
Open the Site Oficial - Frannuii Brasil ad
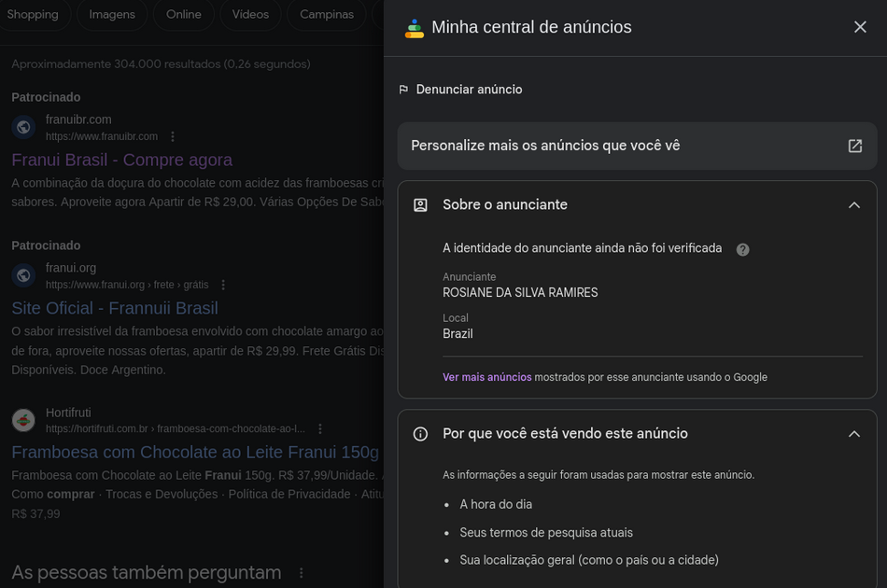click(115, 308)
